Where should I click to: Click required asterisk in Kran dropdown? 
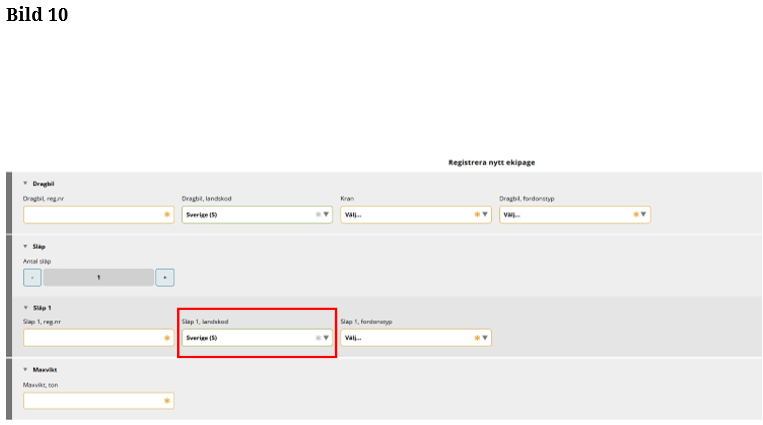476,214
